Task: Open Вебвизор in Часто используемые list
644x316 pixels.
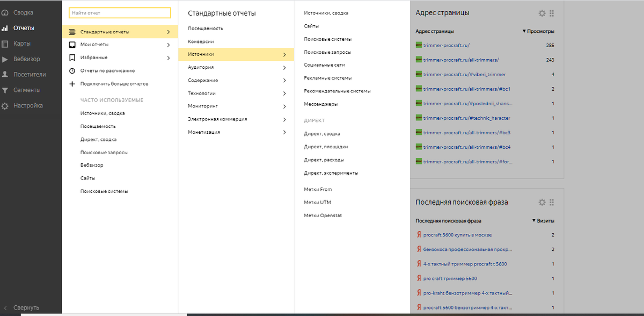Action: (x=92, y=165)
